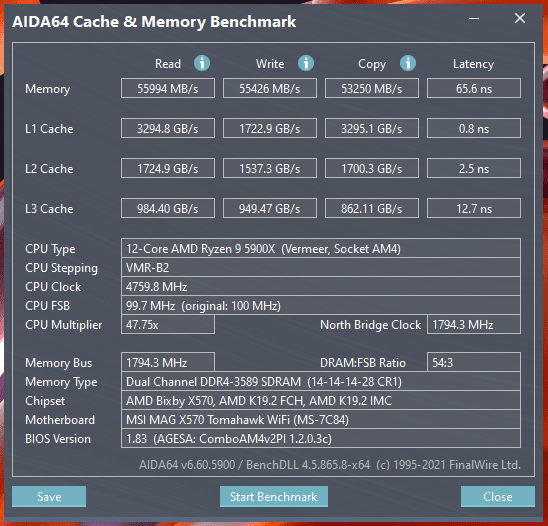Click the Write column info icon
548x526 pixels.
point(306,63)
